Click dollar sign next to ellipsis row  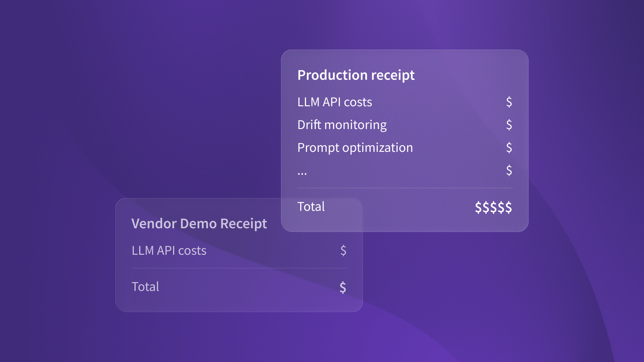509,170
